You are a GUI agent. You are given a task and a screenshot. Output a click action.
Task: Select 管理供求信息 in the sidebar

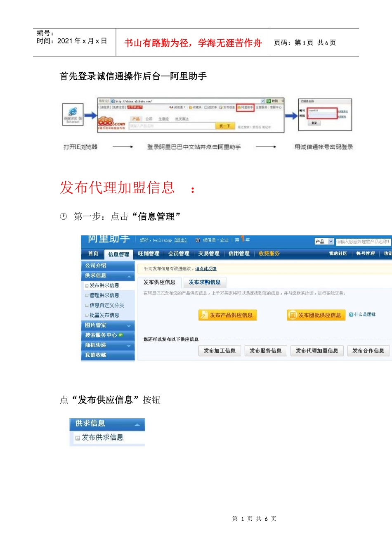click(104, 295)
